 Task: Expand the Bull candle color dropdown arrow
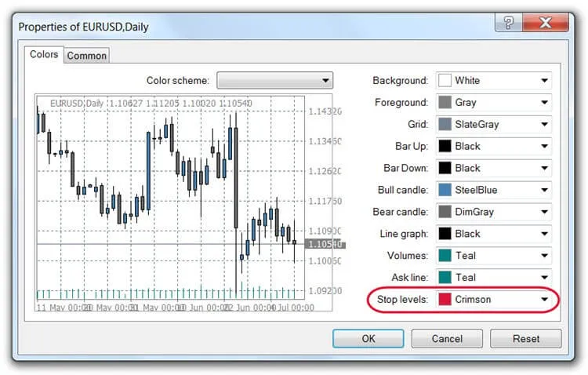point(544,190)
